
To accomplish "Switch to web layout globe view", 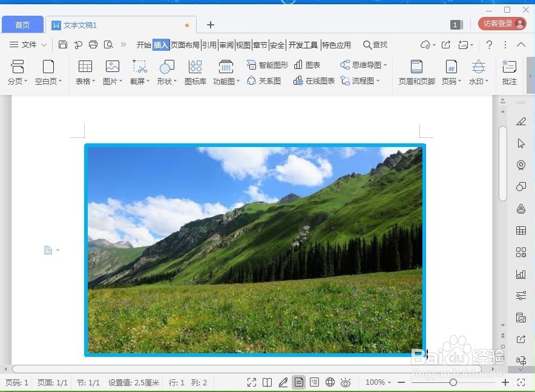I will click(x=330, y=382).
